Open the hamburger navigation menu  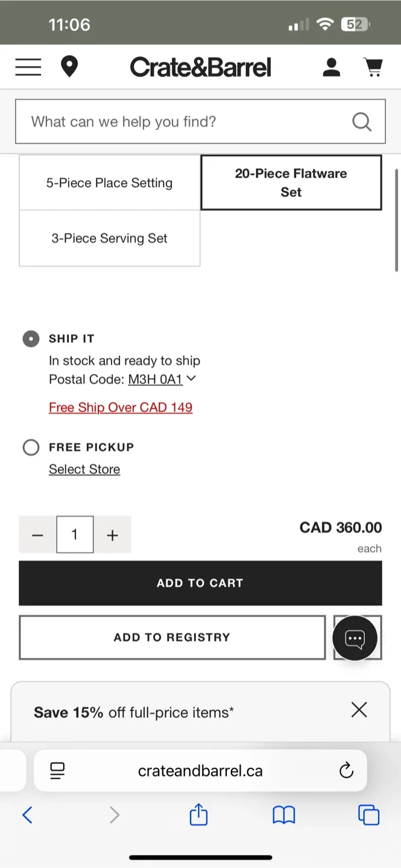[x=28, y=67]
